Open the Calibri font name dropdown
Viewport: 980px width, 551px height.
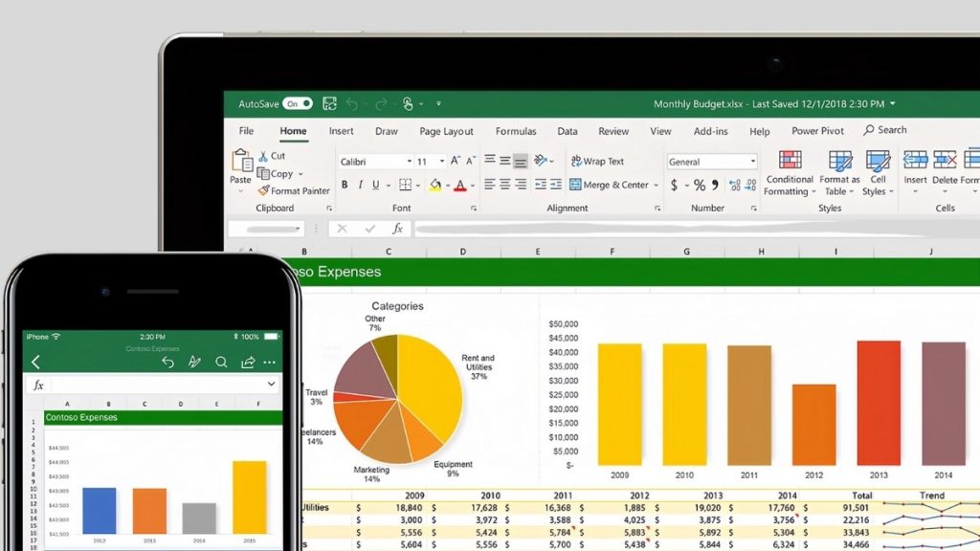pyautogui.click(x=410, y=161)
